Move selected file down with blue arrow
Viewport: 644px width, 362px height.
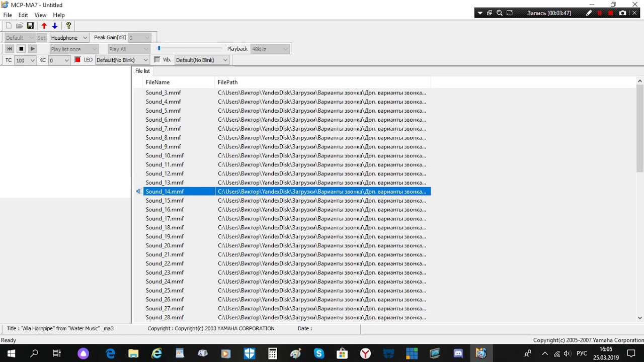coord(55,26)
